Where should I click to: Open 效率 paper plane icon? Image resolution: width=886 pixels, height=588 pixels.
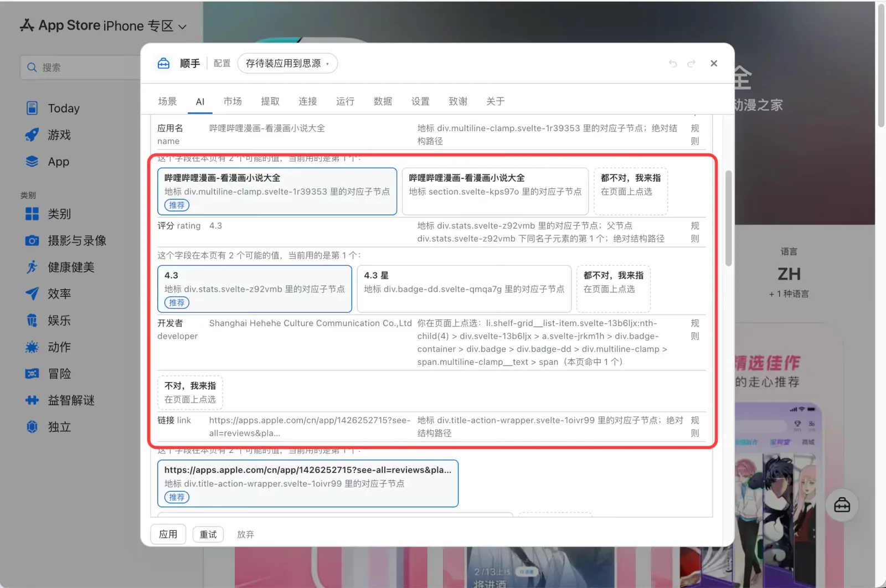[32, 293]
